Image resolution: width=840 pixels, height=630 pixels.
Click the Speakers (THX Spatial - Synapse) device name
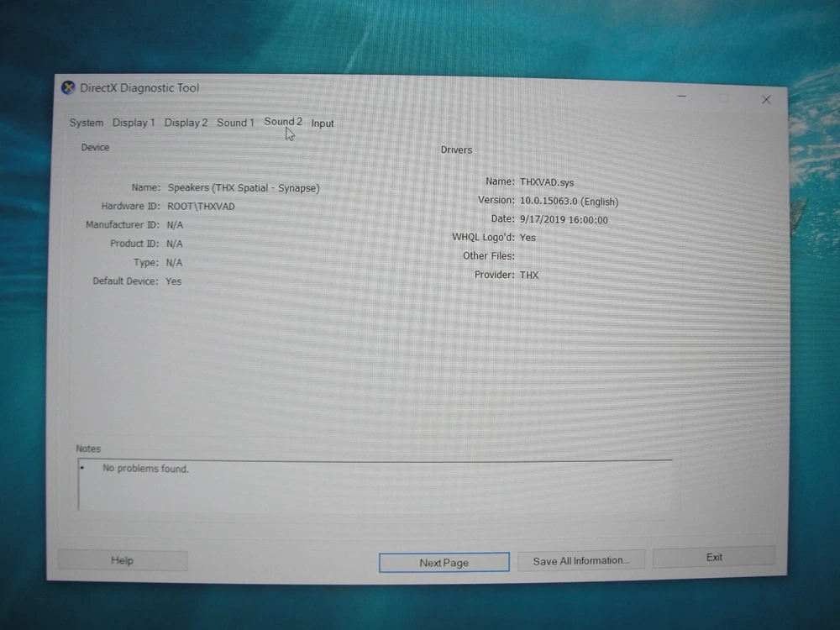pyautogui.click(x=244, y=188)
